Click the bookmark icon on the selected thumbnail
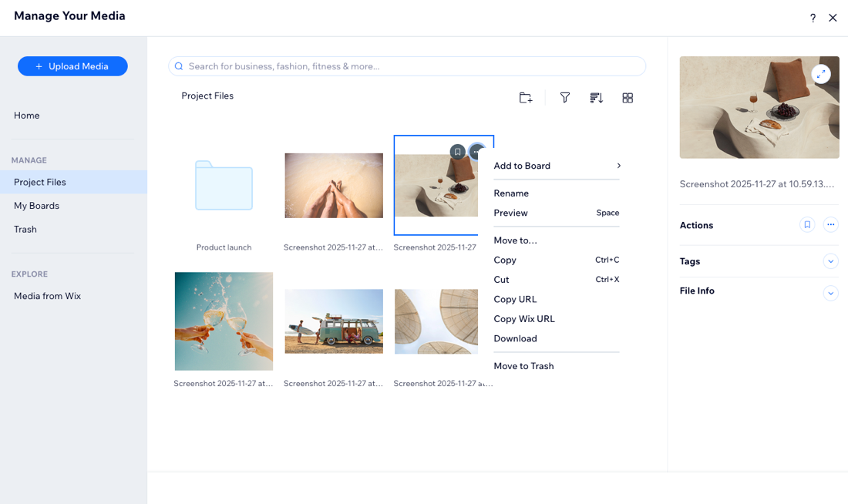Image resolution: width=848 pixels, height=504 pixels. click(457, 152)
